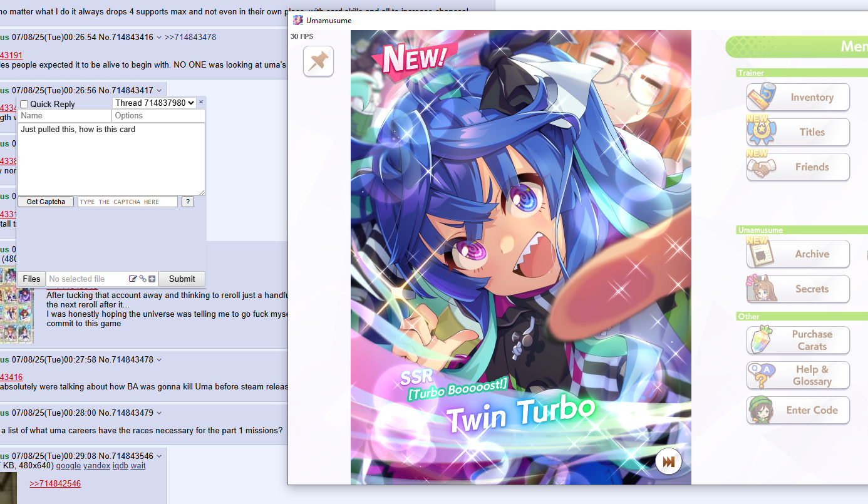868x504 pixels.
Task: Click the Umamusume app icon in title bar
Action: pos(298,20)
